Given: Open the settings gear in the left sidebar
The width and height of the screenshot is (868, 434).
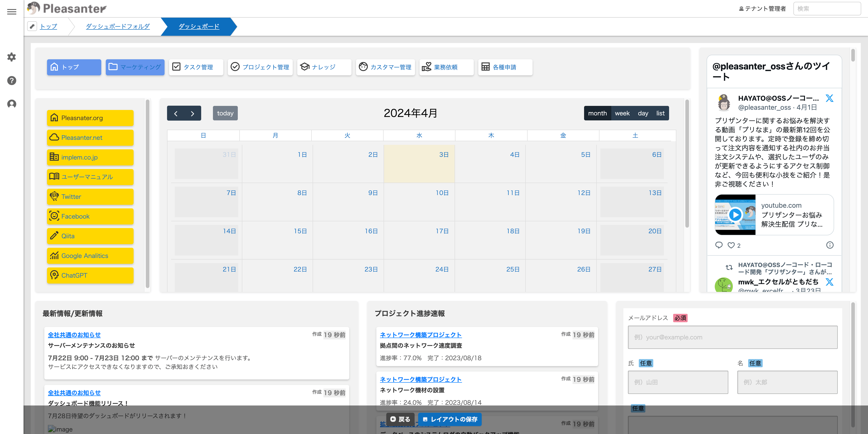Looking at the screenshot, I should 12,57.
